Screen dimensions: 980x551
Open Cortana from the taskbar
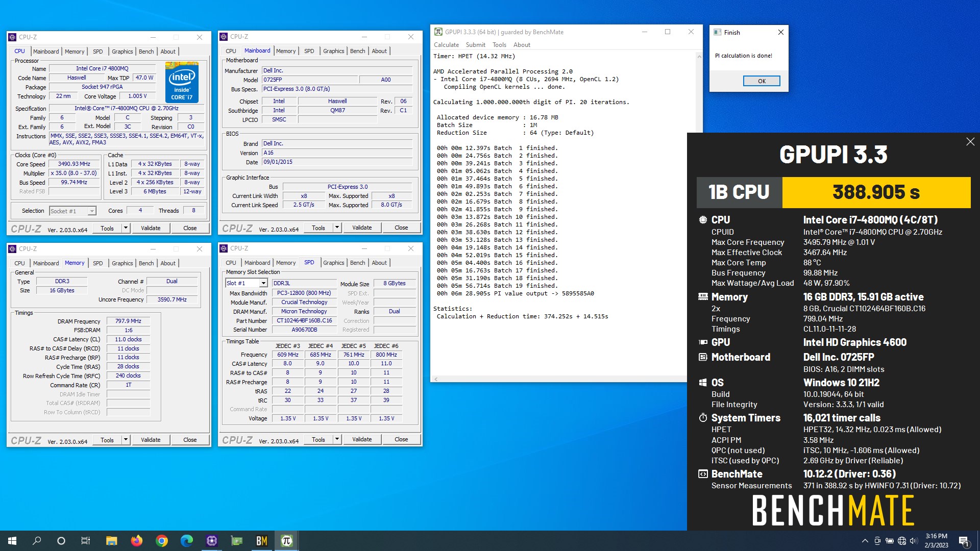(61, 541)
